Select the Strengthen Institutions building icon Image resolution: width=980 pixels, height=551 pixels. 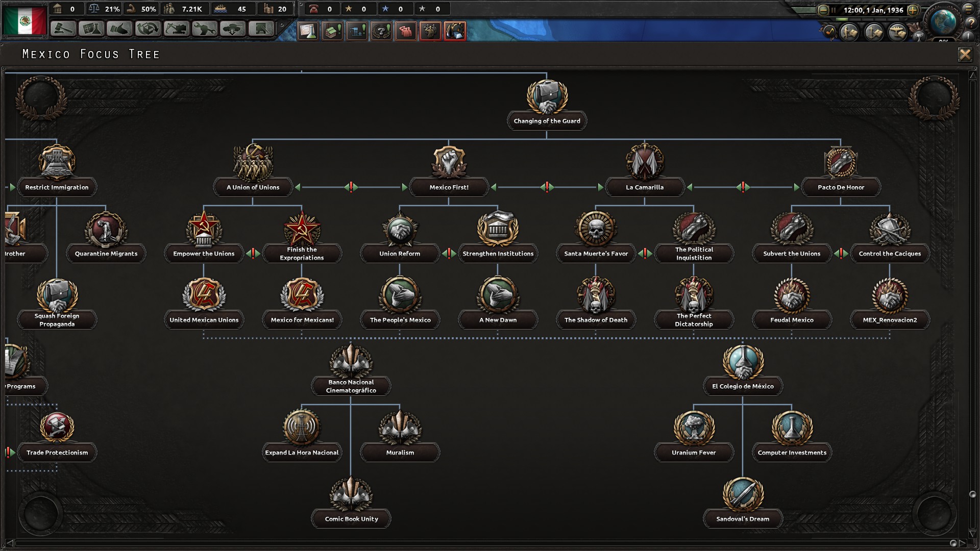[498, 229]
